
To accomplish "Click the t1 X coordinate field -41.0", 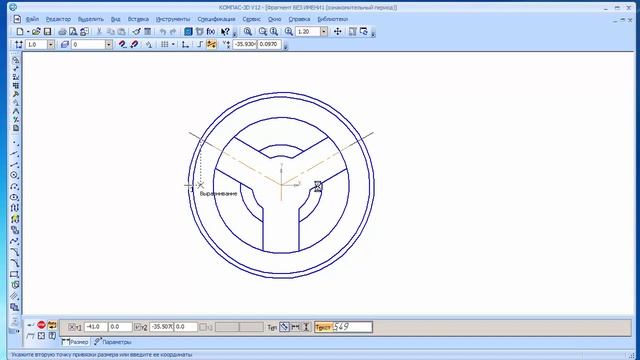I will point(96,327).
